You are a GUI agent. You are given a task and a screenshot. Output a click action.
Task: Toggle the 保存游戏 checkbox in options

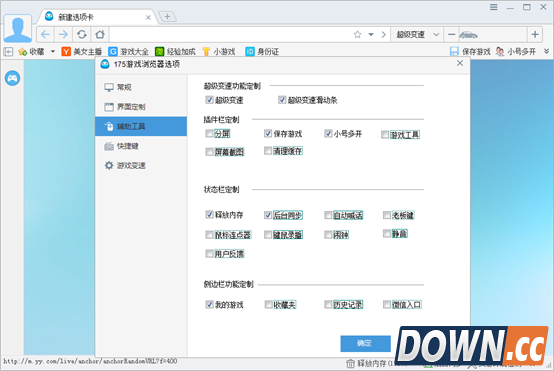coord(268,134)
